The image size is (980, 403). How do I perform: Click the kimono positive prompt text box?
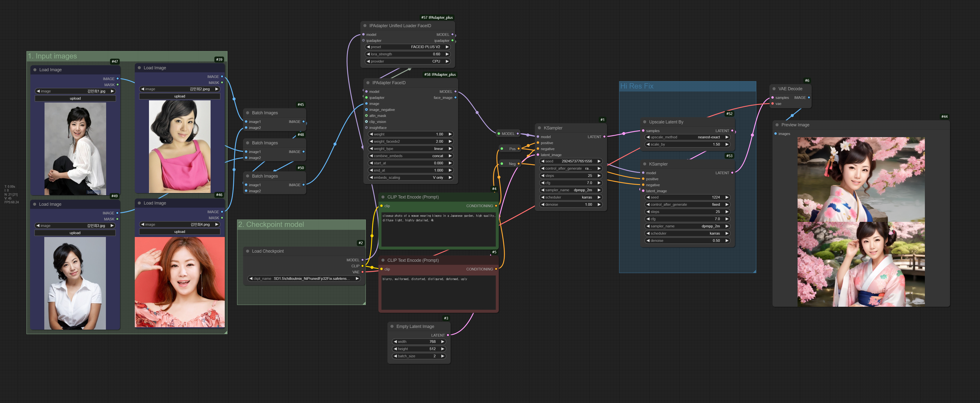[x=438, y=229]
